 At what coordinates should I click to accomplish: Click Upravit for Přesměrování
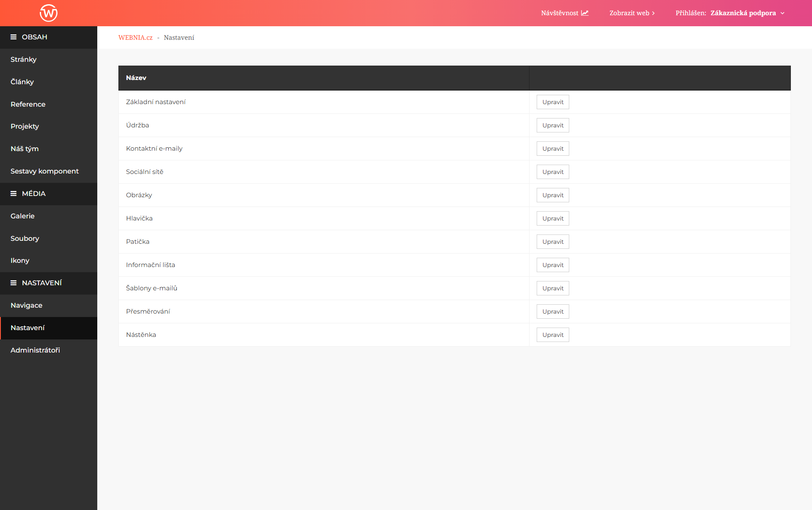click(553, 312)
